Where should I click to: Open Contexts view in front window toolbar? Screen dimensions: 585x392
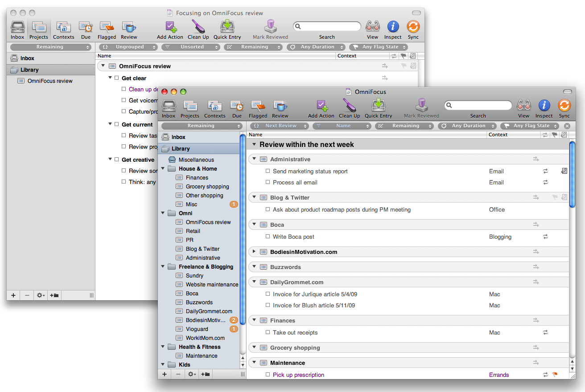point(214,108)
